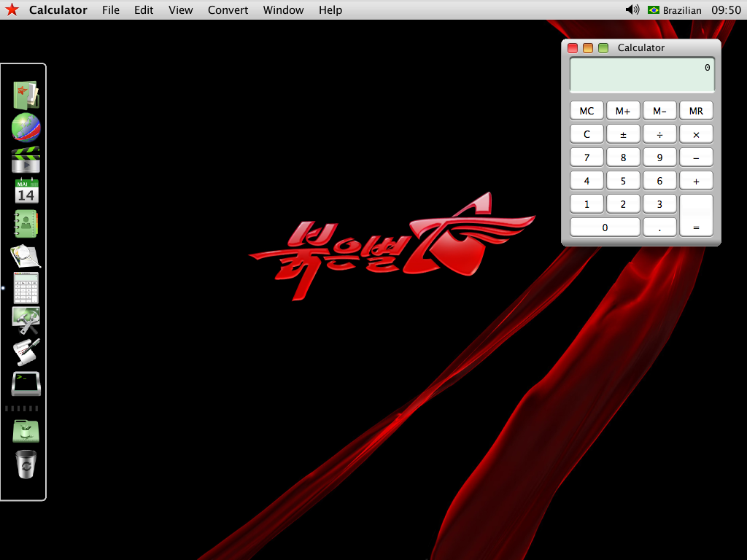Tap the wide 0 key on the calculator
The height and width of the screenshot is (560, 747).
(605, 227)
